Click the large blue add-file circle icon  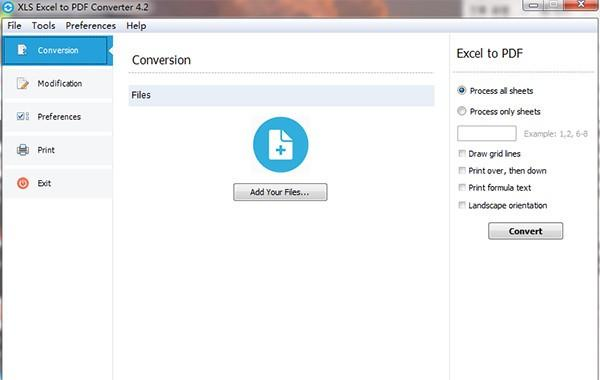[x=280, y=145]
